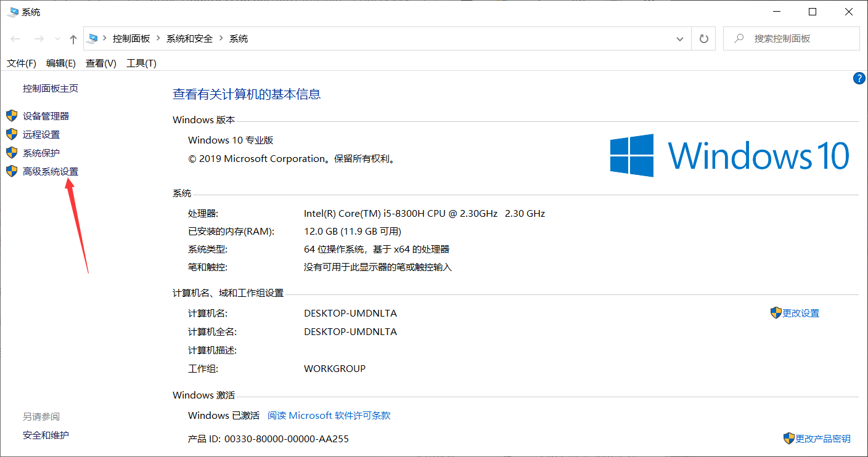Click shield icon beside 更改设置

776,313
